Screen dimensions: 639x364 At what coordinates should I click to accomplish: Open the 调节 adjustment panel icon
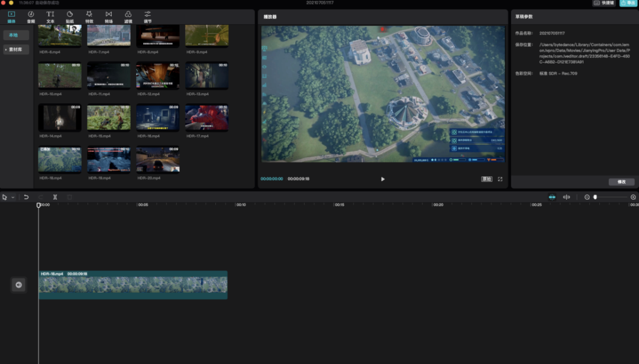point(147,17)
